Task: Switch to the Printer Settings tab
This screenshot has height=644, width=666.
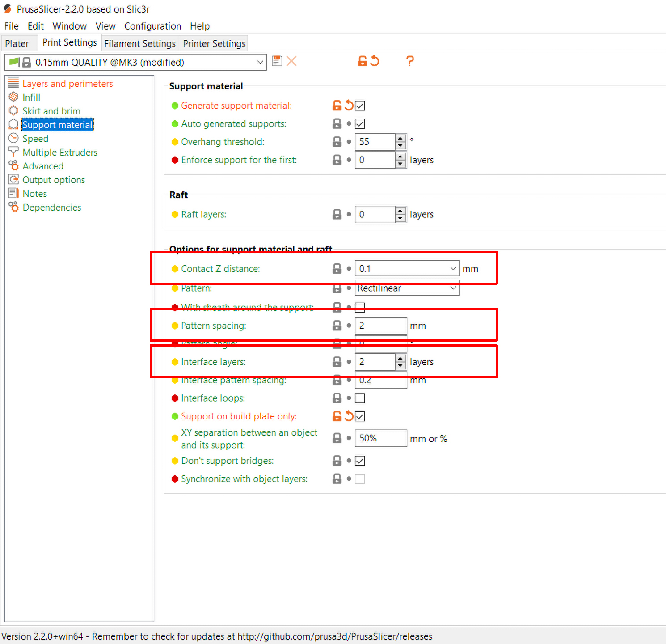Action: [x=214, y=43]
